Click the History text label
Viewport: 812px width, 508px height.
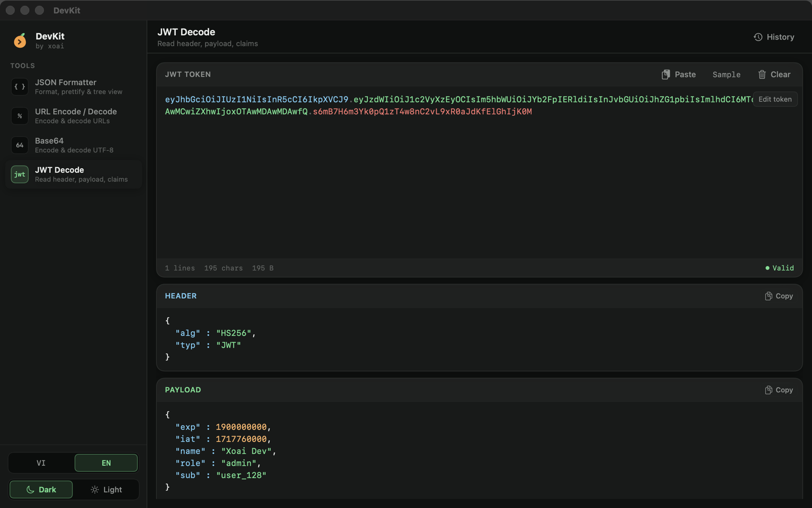[781, 37]
